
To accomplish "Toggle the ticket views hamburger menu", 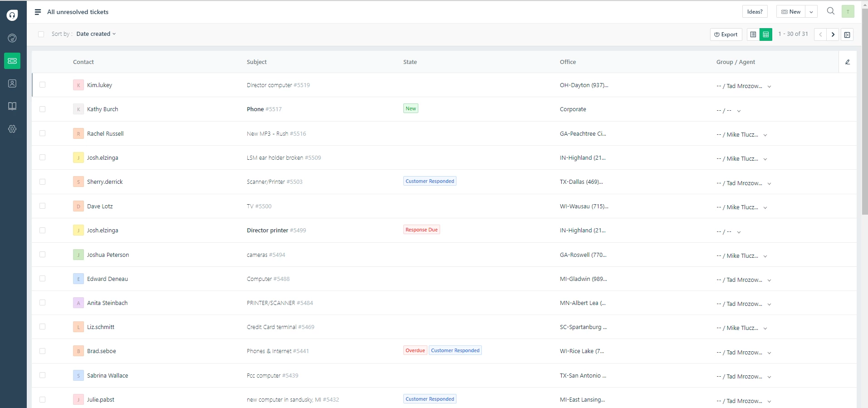I will tap(38, 12).
